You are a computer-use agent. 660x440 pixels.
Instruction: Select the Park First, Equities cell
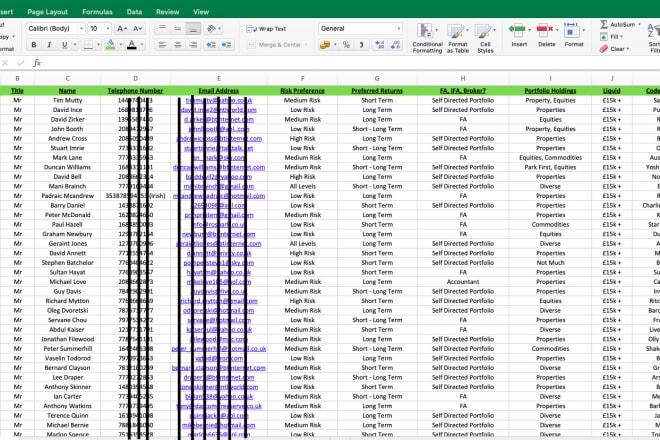click(550, 167)
